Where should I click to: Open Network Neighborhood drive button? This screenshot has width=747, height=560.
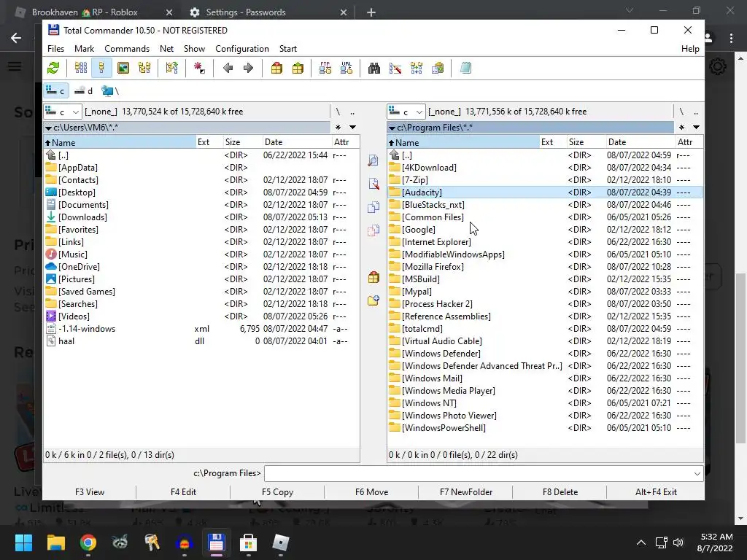[110, 90]
